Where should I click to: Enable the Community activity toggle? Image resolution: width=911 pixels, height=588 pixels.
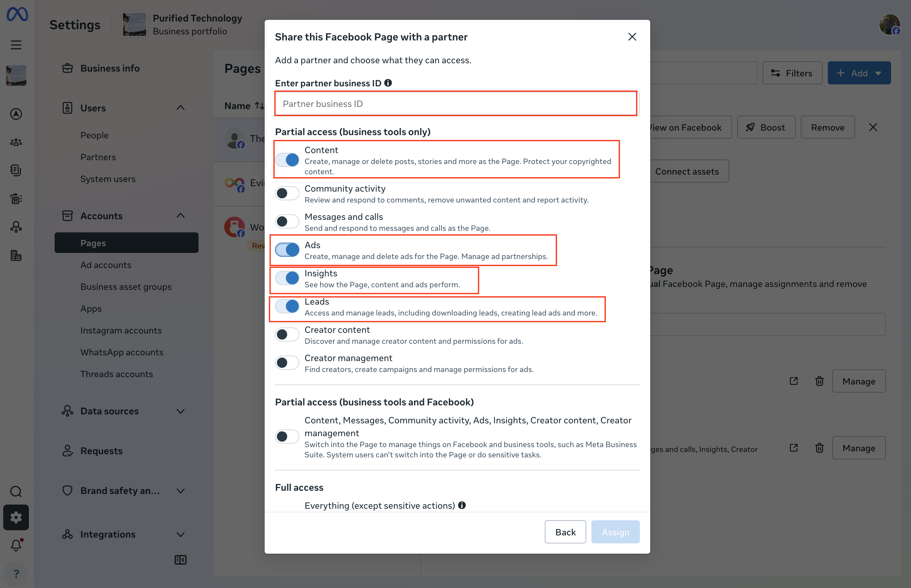click(287, 193)
